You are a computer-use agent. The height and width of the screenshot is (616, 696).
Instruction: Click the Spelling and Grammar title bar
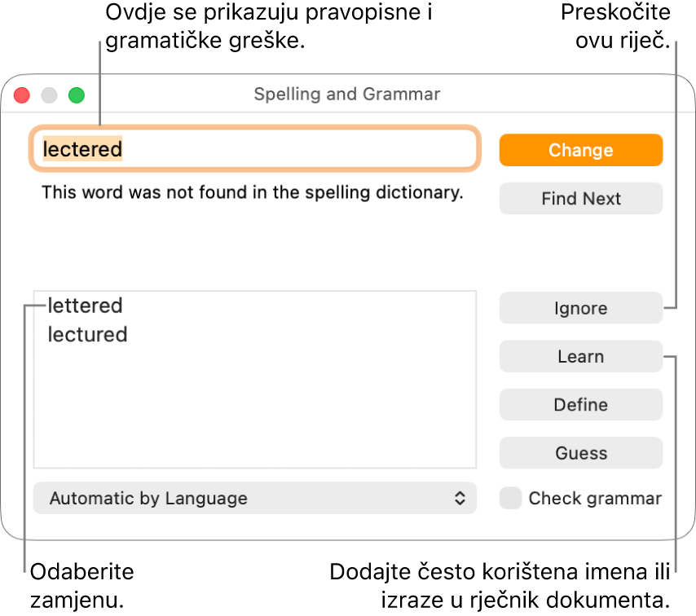click(x=347, y=94)
